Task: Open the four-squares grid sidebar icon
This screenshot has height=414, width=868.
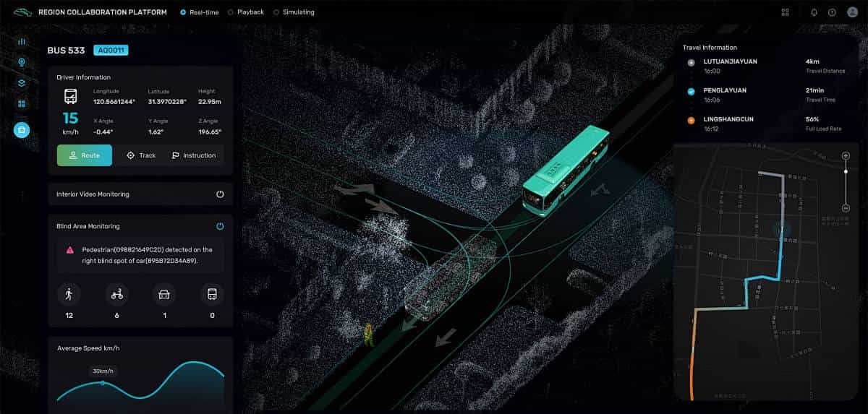Action: tap(22, 104)
